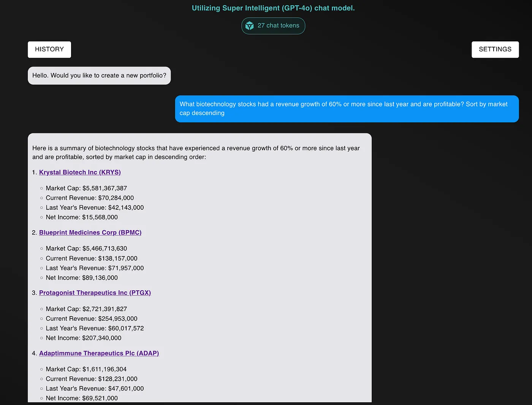The height and width of the screenshot is (405, 532).
Task: Open the HISTORY panel
Action: [49, 49]
